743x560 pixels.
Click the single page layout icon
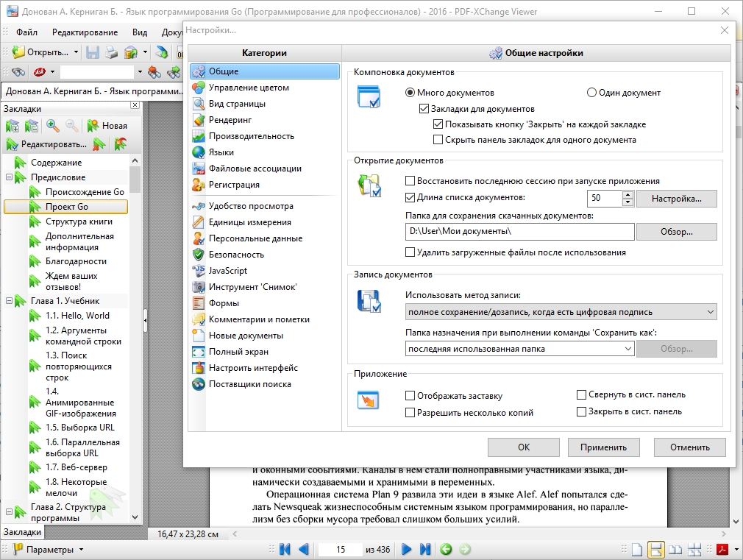pos(637,550)
